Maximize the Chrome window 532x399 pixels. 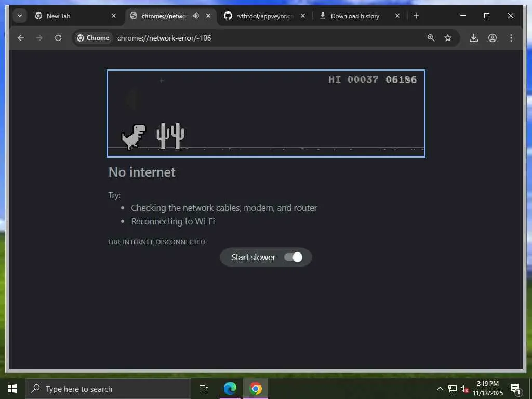coord(486,16)
